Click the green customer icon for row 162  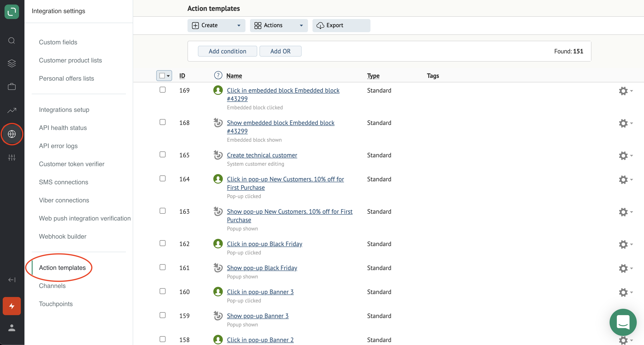click(218, 244)
